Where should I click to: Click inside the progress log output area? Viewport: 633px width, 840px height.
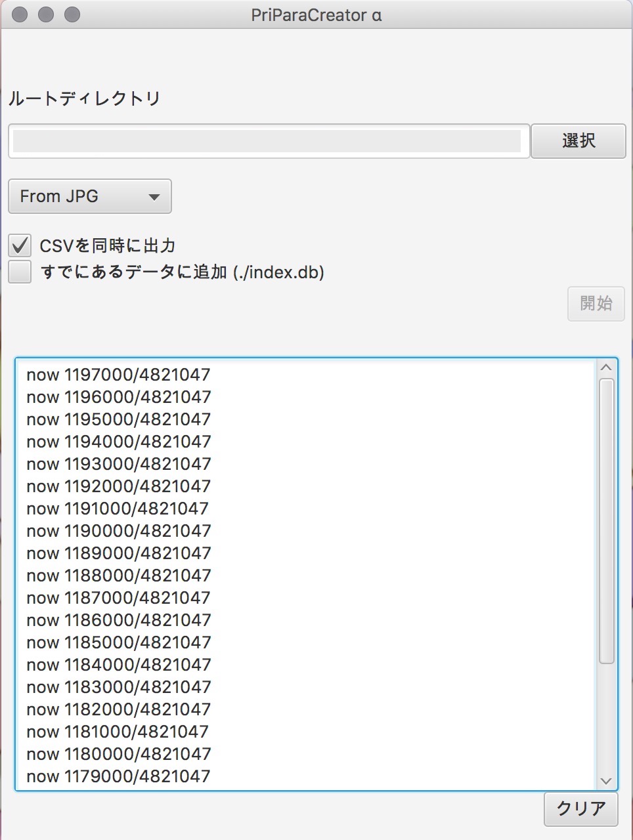tap(309, 571)
